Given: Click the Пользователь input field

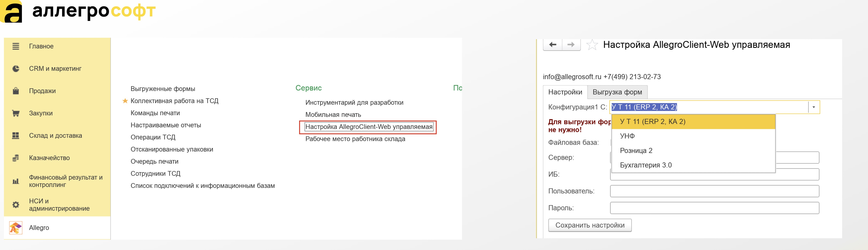Looking at the screenshot, I should pos(714,191).
